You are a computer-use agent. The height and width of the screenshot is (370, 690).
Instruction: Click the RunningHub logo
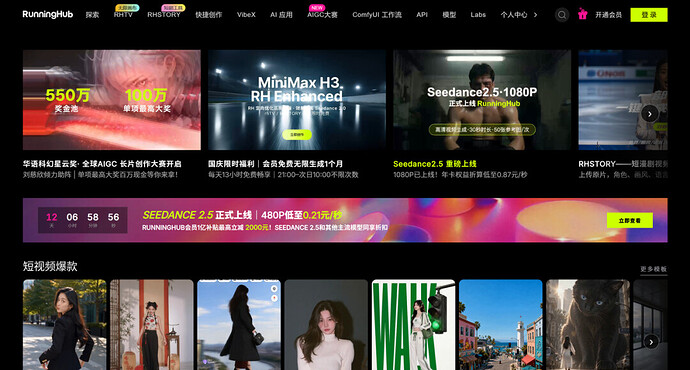[48, 15]
